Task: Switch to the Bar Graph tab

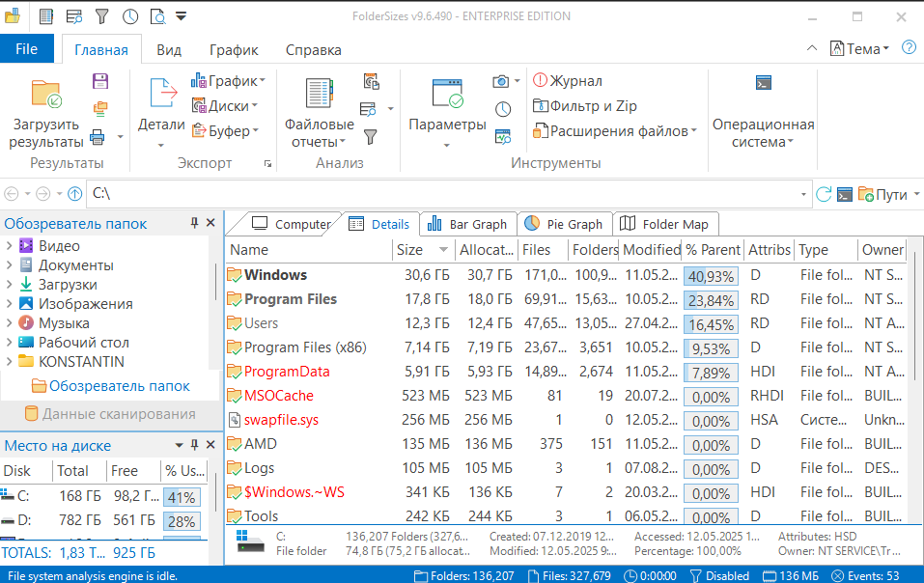Action: pos(466,224)
